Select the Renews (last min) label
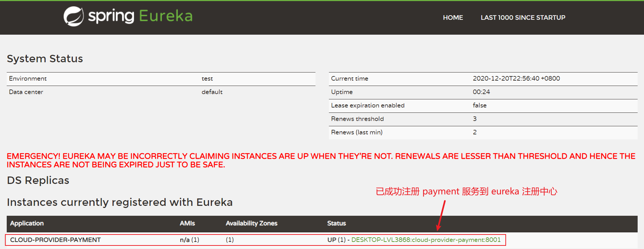The image size is (644, 249). (x=357, y=132)
